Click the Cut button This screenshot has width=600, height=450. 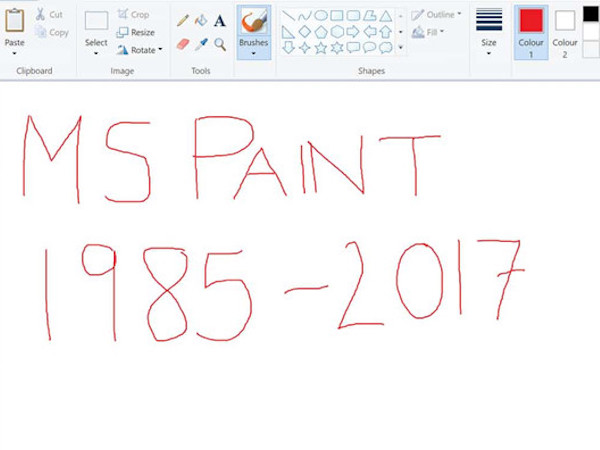(x=49, y=15)
